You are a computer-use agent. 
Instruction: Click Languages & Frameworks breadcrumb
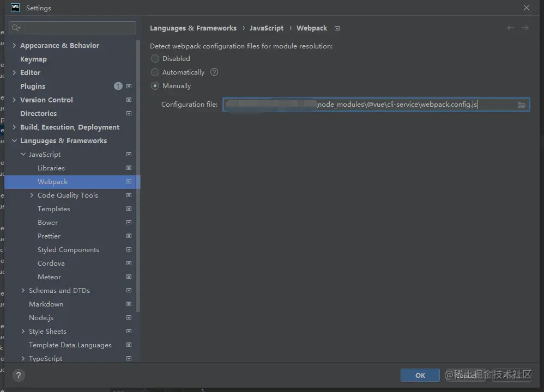[x=193, y=28]
